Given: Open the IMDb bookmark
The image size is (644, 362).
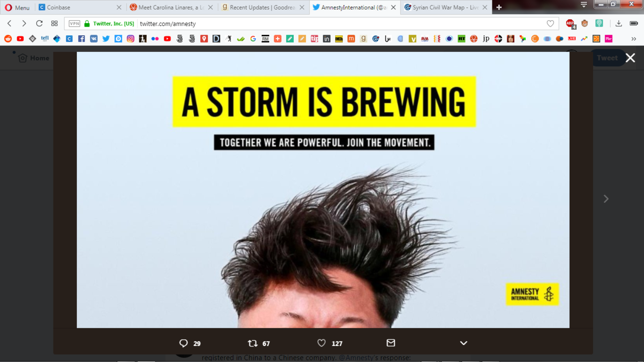Looking at the screenshot, I should pos(338,38).
